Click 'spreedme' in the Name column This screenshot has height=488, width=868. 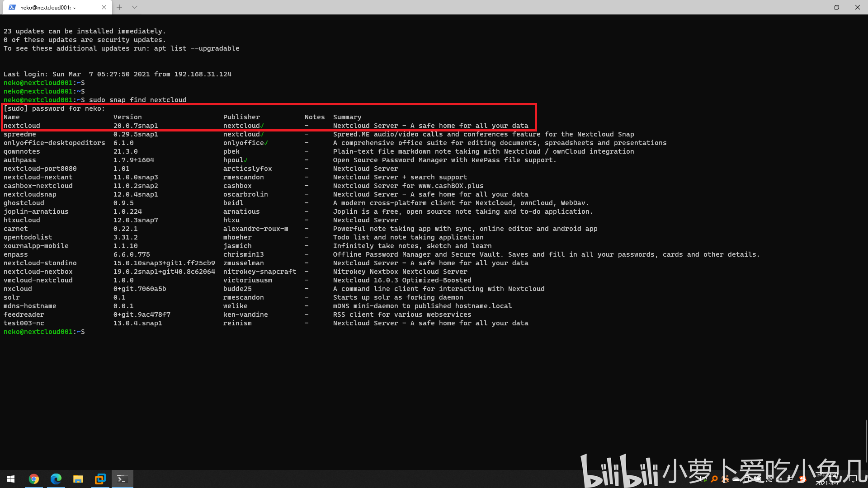(20, 134)
